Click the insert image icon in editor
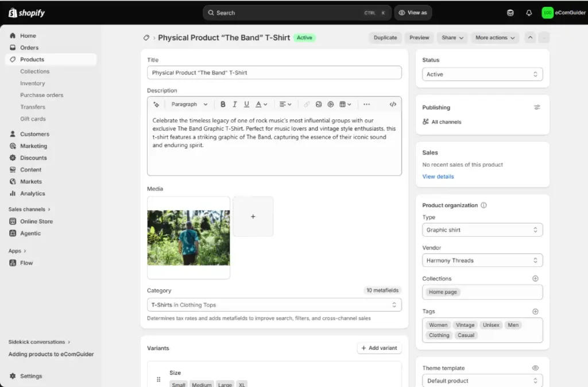588x387 pixels. pyautogui.click(x=319, y=105)
